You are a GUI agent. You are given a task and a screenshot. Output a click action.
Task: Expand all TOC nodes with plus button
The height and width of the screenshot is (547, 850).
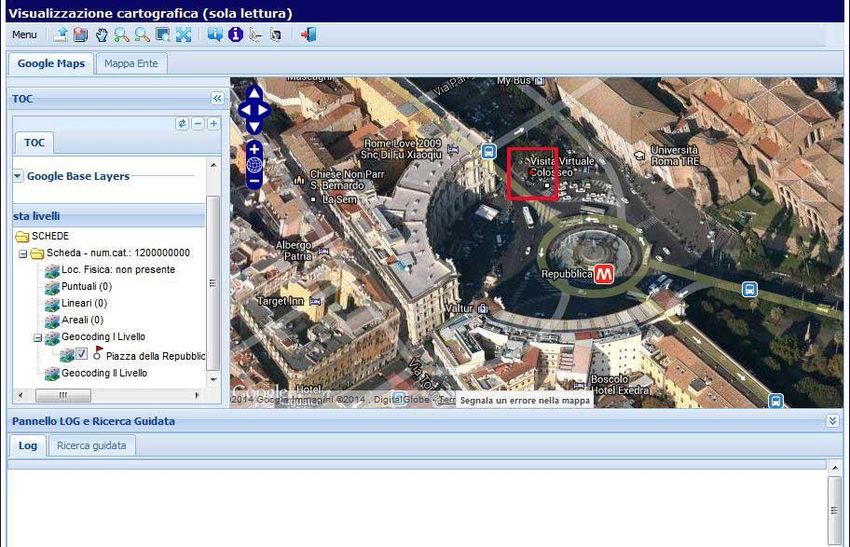pos(214,124)
